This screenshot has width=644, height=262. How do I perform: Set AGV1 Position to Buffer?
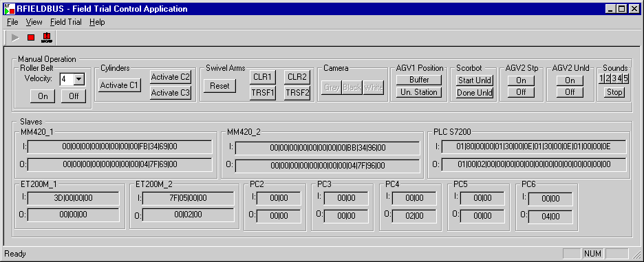(x=419, y=80)
